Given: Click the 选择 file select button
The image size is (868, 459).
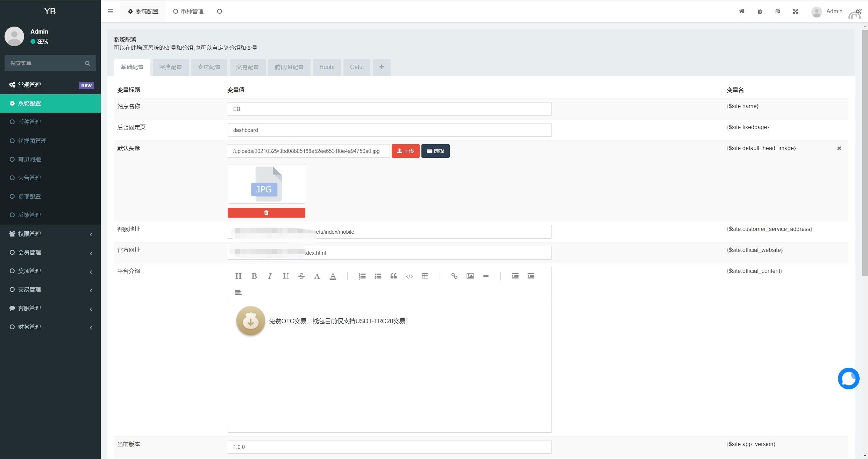Looking at the screenshot, I should (435, 151).
